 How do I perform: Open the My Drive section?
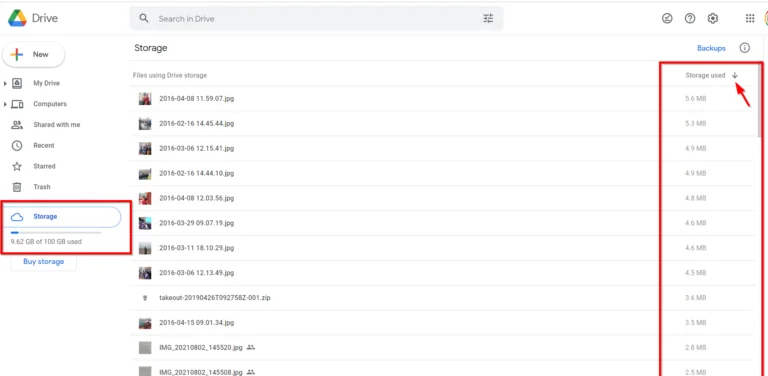(x=47, y=83)
